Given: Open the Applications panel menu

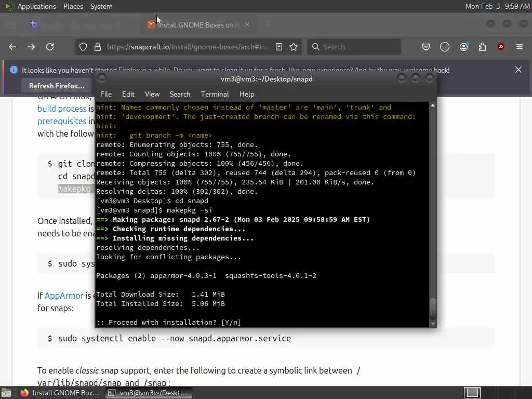Looking at the screenshot, I should [x=37, y=6].
